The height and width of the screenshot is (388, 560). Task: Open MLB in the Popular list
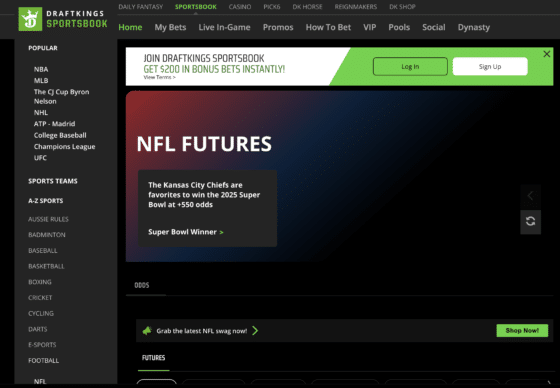[x=41, y=80]
